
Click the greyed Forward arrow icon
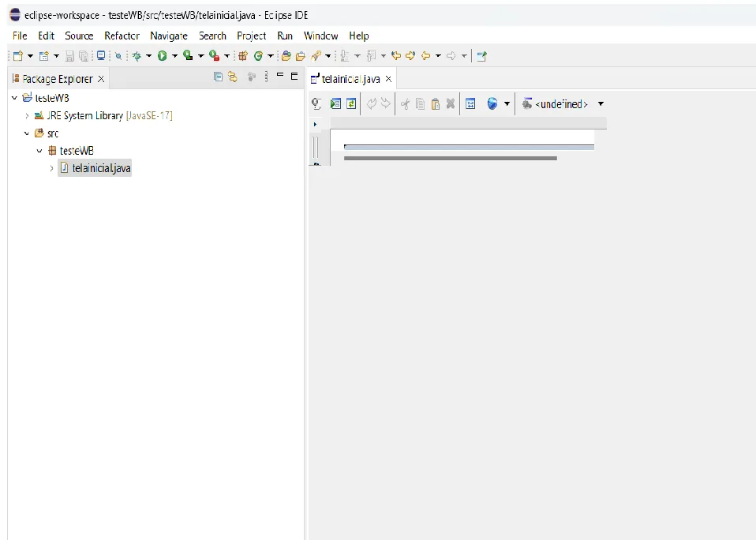(451, 56)
